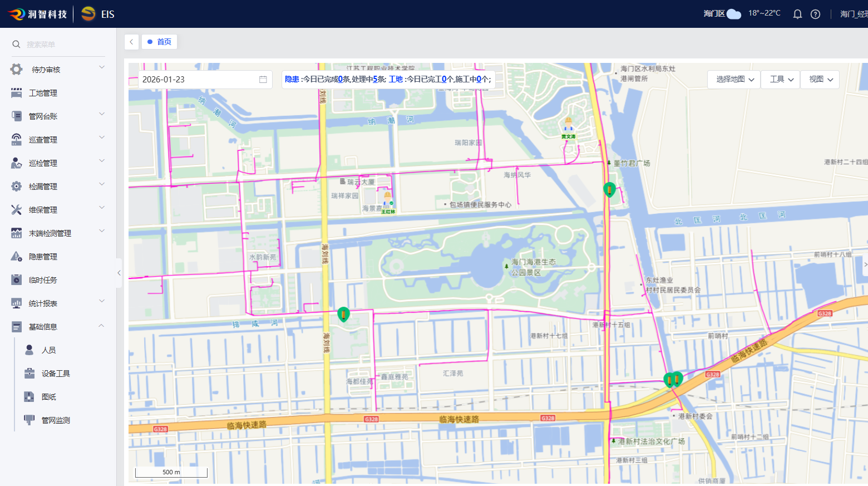The width and height of the screenshot is (868, 486).
Task: Open 管网监测 under 基础信息
Action: point(56,420)
